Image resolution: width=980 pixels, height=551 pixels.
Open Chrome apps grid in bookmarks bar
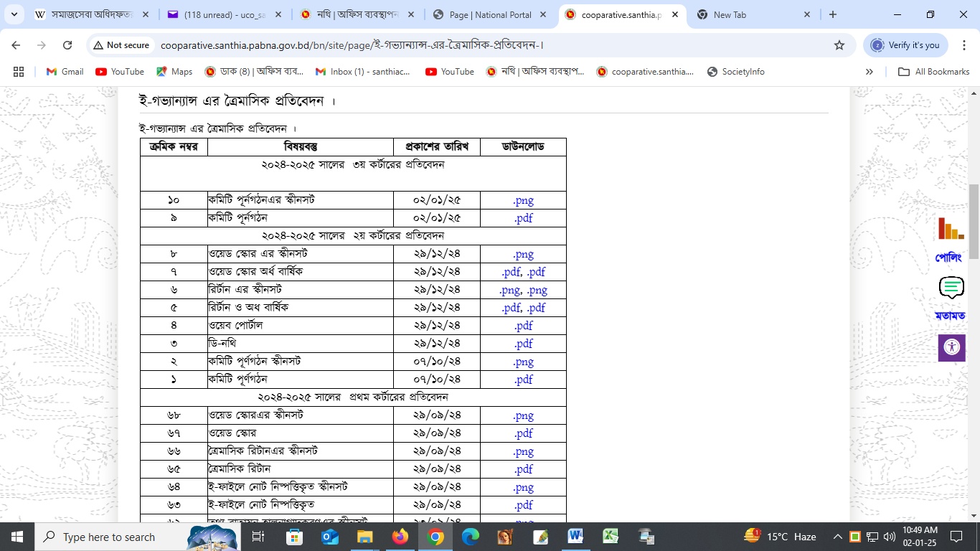(x=19, y=72)
